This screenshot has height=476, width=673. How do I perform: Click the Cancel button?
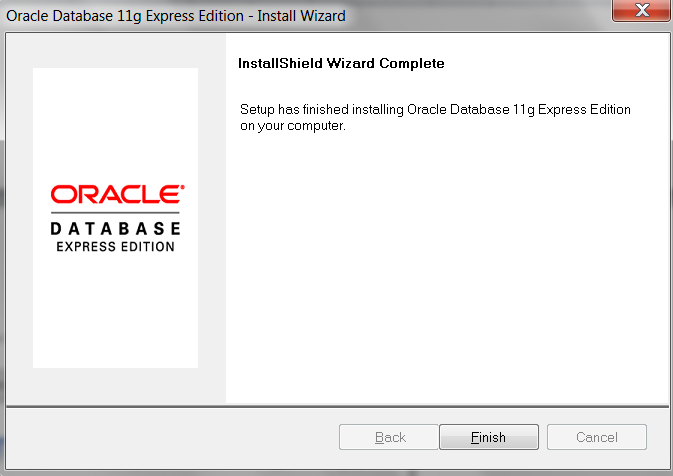click(597, 437)
